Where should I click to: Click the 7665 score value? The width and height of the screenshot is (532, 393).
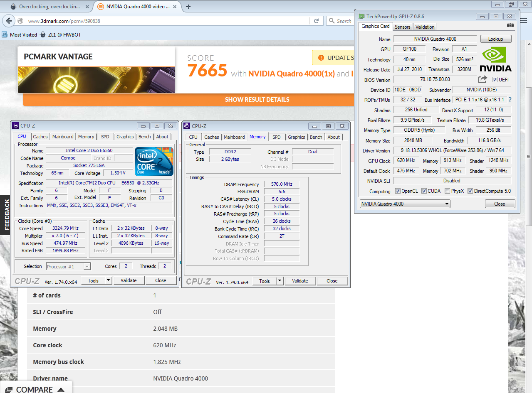(207, 71)
